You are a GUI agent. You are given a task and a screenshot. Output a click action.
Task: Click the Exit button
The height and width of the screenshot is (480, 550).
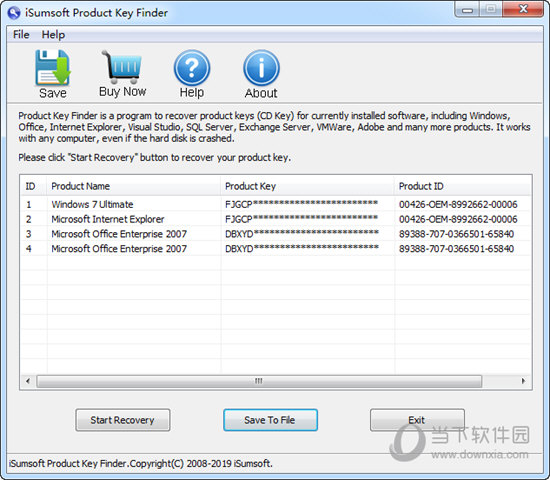pos(417,420)
